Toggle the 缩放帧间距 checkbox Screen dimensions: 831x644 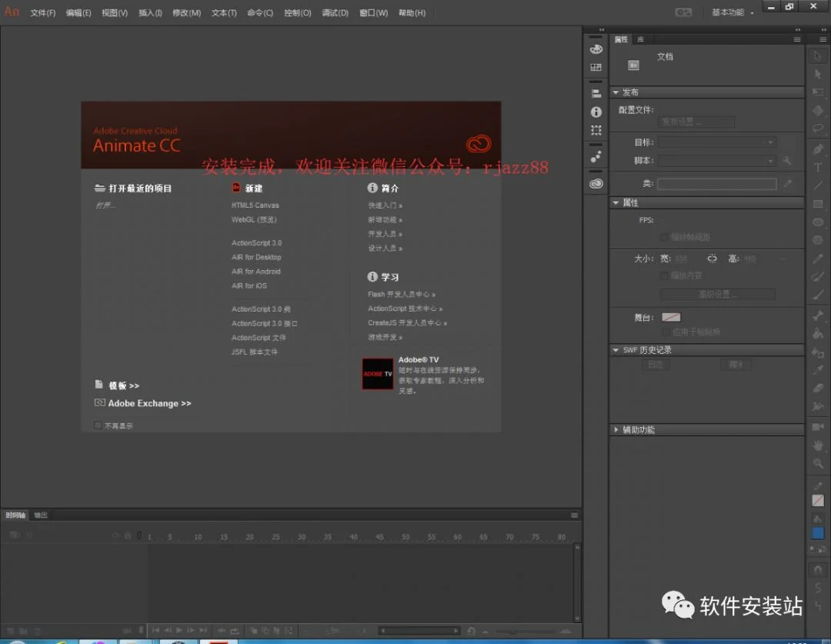coord(664,237)
